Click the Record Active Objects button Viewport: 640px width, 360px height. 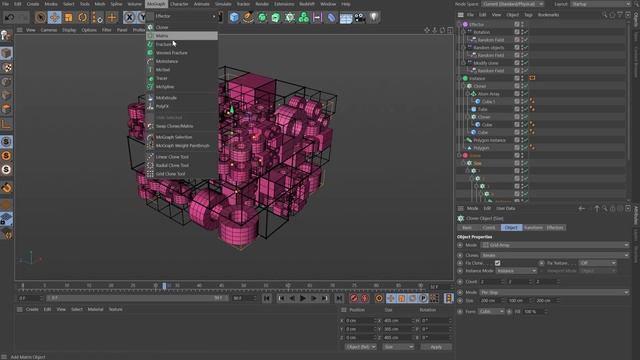[x=354, y=298]
